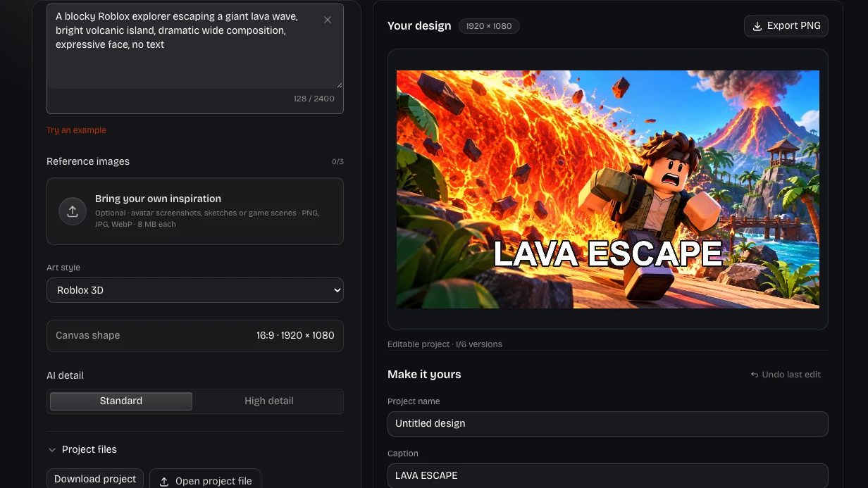Click the upload icon in Open project file

coord(164,482)
